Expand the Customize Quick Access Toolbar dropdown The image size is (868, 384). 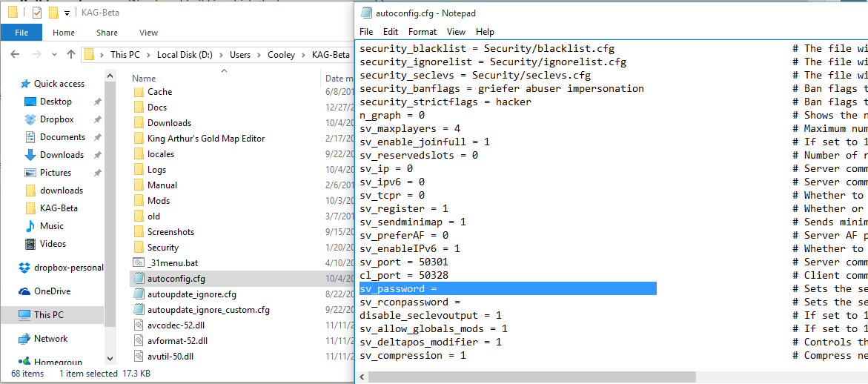pyautogui.click(x=67, y=13)
